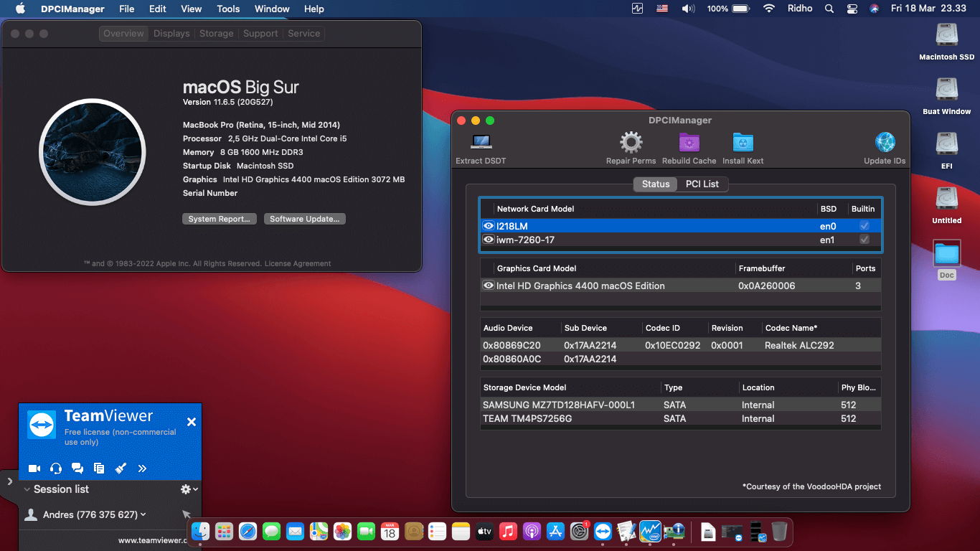Click eye icon beside I218LM

[489, 226]
